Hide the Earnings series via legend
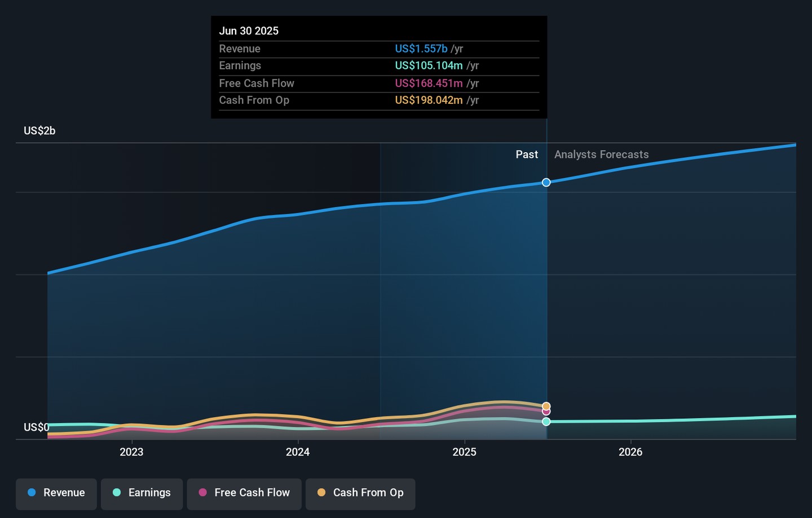Image resolution: width=812 pixels, height=518 pixels. (x=142, y=493)
